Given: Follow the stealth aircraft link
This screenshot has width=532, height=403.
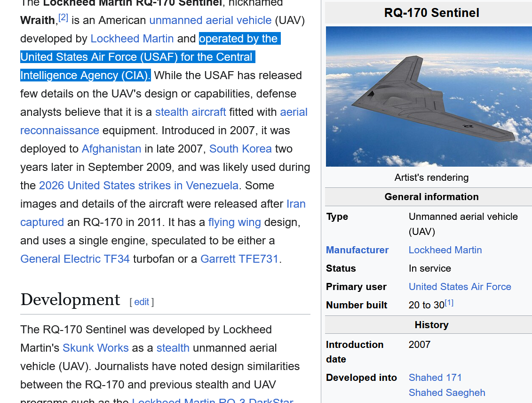Looking at the screenshot, I should [x=191, y=112].
